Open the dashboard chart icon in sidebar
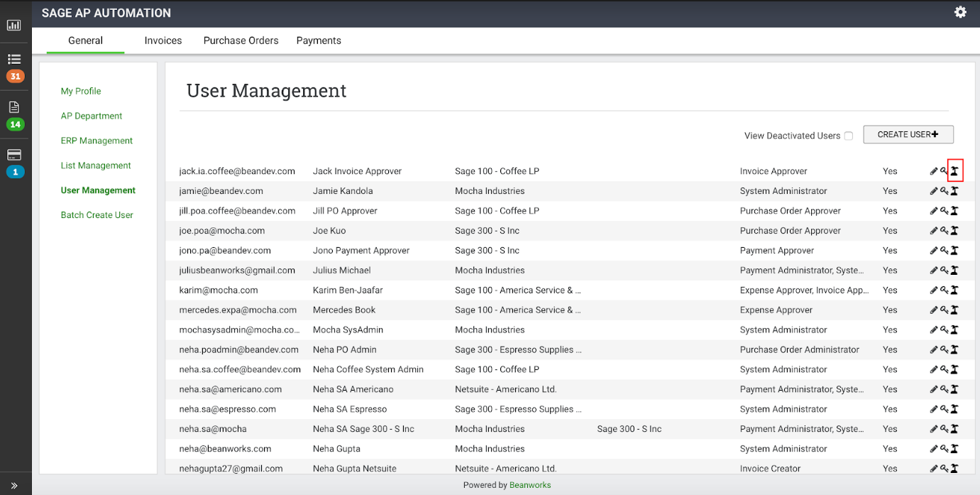980x495 pixels. click(x=14, y=26)
